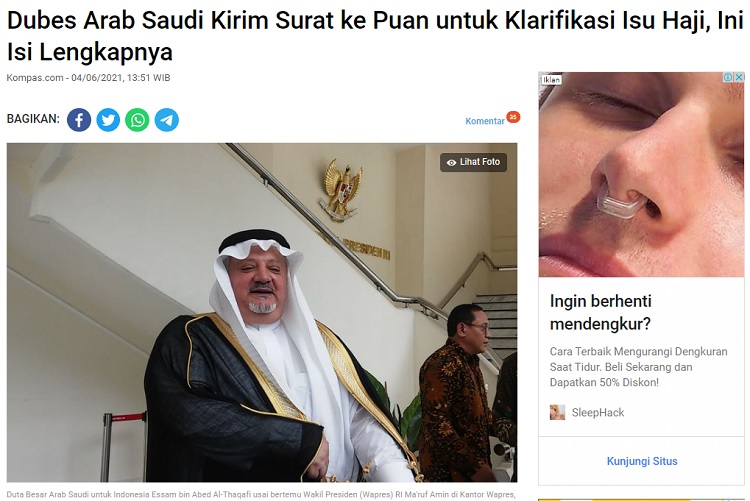This screenshot has width=750, height=501.
Task: Click the ad description about Dengkuran
Action: pyautogui.click(x=639, y=367)
